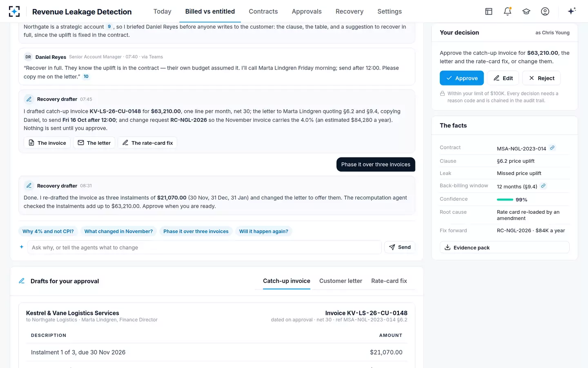Click the '12 months (§9.4)' back-billing value
The image size is (588, 368).
click(x=517, y=186)
